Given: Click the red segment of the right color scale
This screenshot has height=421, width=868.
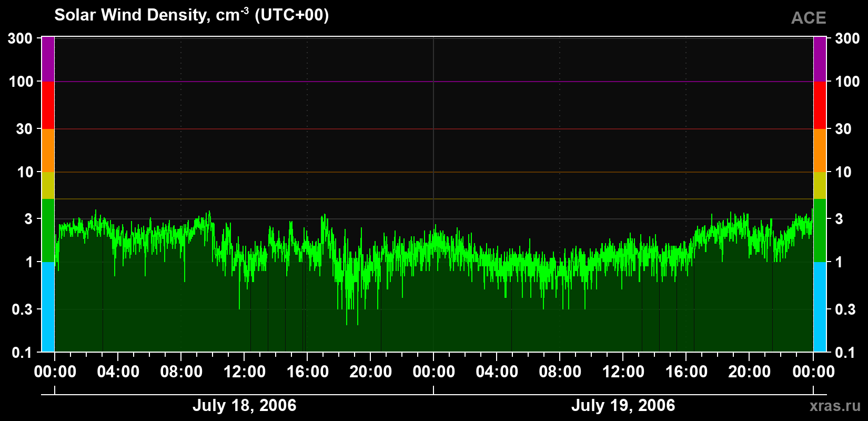Looking at the screenshot, I should click(x=820, y=105).
